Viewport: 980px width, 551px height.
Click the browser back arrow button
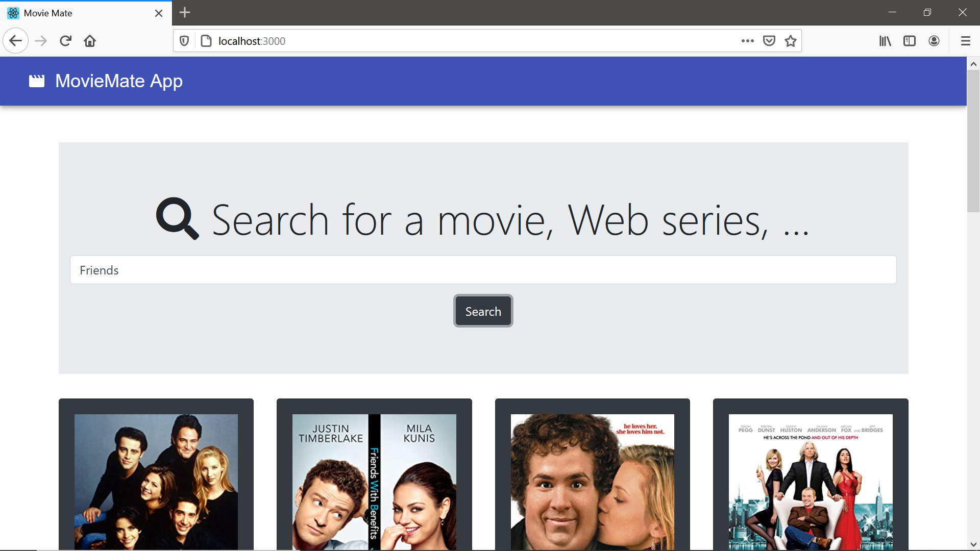pos(15,41)
